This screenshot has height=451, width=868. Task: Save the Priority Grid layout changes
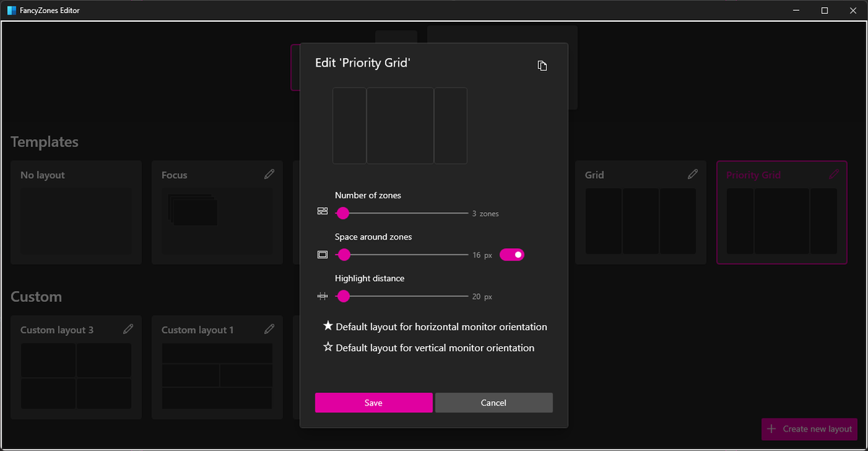[373, 402]
